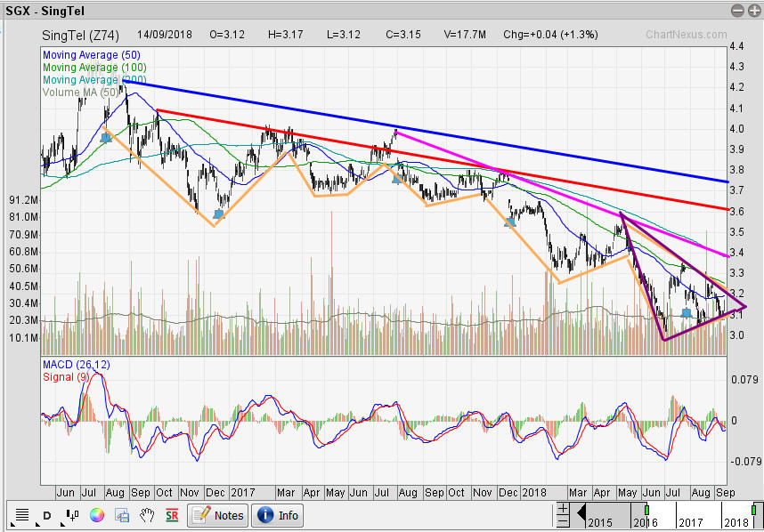Click the Moving Average (50) legend label
Viewport: 764px width, 532px height.
click(92, 55)
